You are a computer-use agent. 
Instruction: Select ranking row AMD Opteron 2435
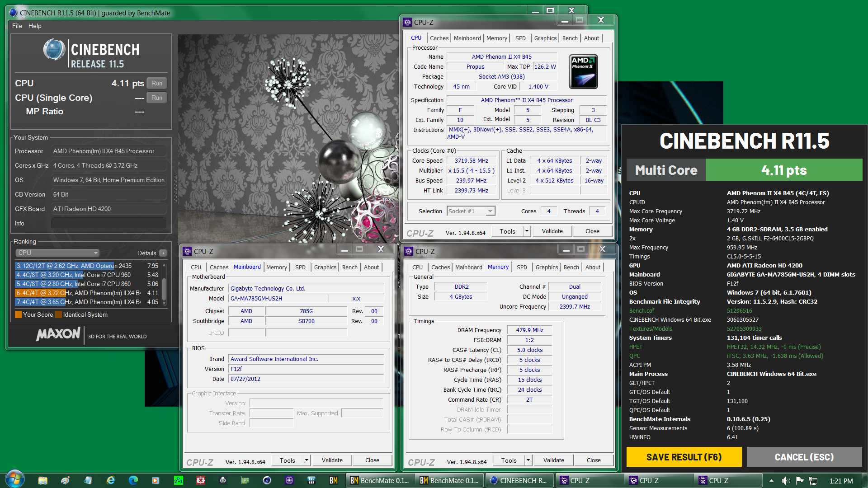(87, 266)
